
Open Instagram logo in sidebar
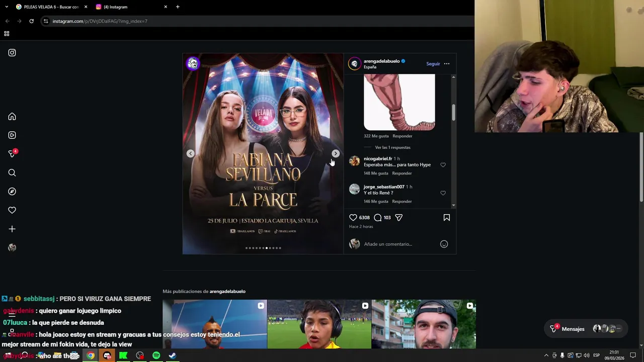coord(12,53)
